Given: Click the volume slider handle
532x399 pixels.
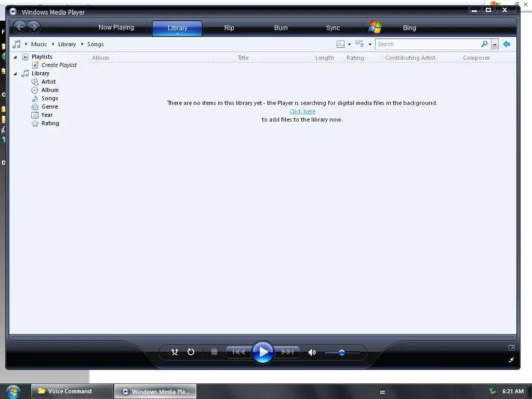Looking at the screenshot, I should [342, 353].
